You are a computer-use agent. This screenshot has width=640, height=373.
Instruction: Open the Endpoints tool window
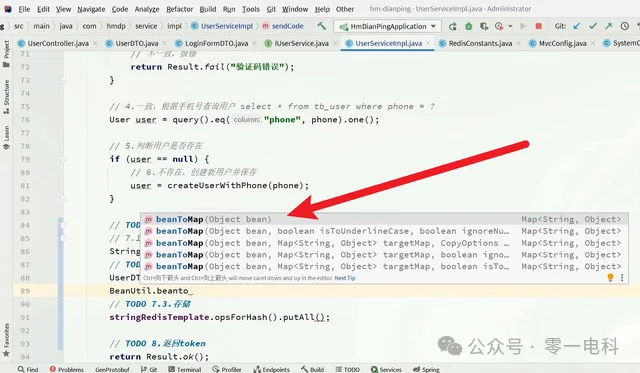pos(271,369)
